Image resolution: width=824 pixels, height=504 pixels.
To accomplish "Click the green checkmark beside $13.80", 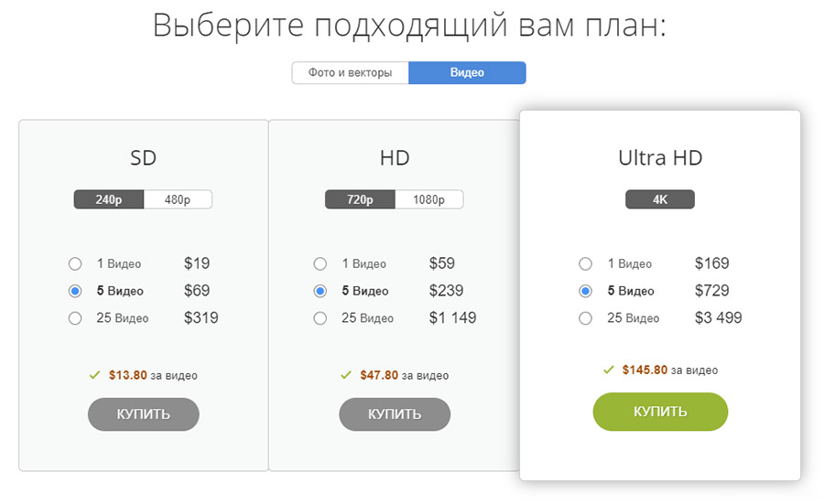I will tap(94, 375).
